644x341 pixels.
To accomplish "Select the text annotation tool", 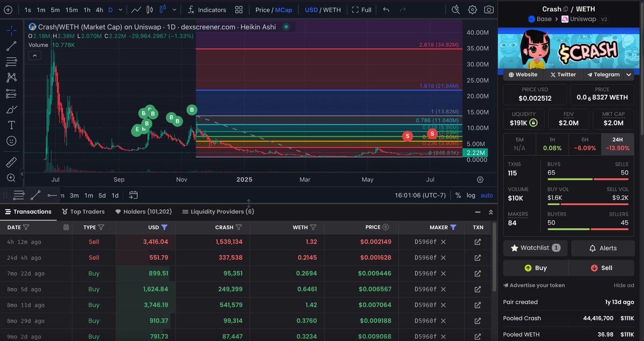I will 11,125.
